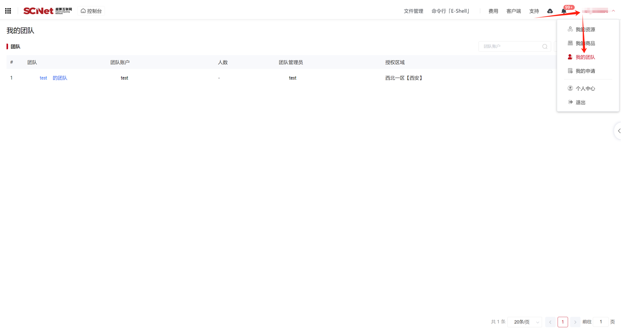Screen dimensions: 644x332
Task: Open notifications bell with 99+ badge
Action: pyautogui.click(x=564, y=11)
